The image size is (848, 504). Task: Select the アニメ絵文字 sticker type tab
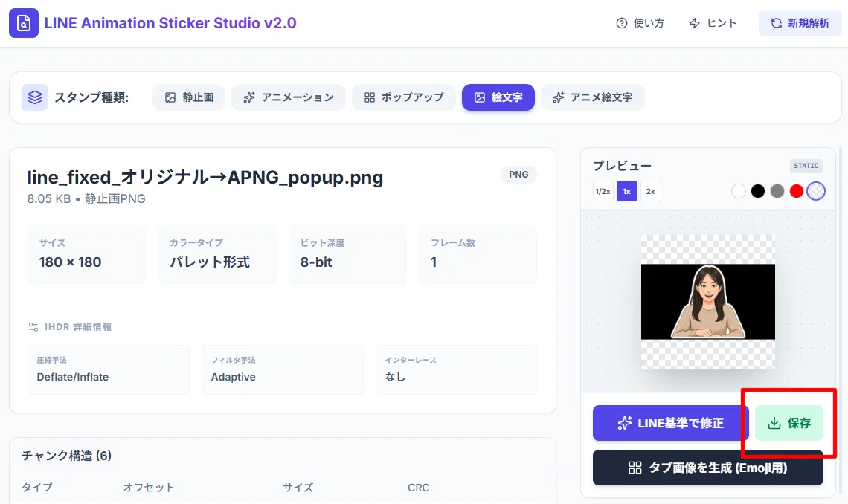tap(593, 97)
